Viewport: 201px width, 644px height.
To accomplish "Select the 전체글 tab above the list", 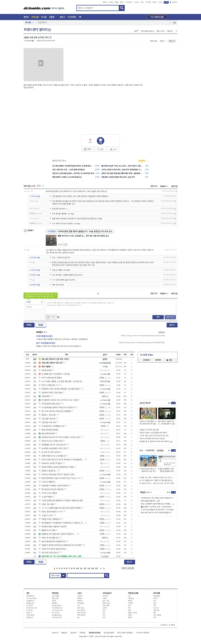I will 29,325.
